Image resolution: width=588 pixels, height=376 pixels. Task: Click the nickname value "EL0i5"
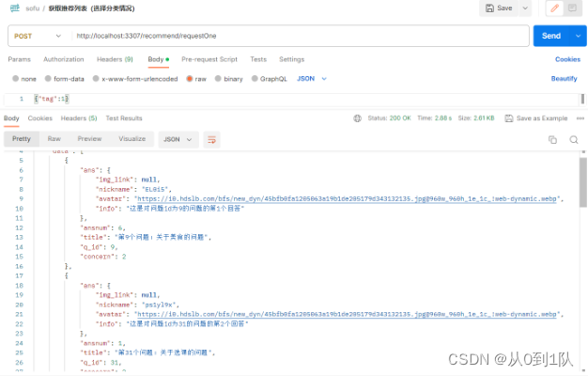coord(156,189)
